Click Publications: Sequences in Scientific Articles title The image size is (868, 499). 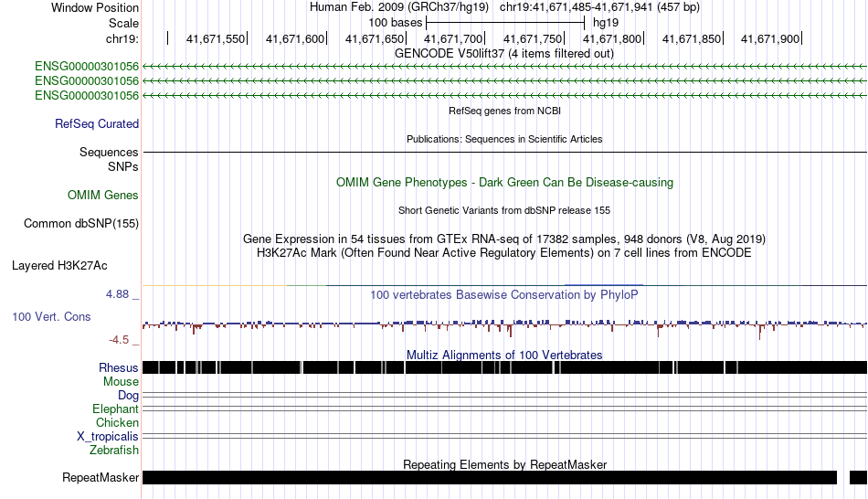[504, 139]
